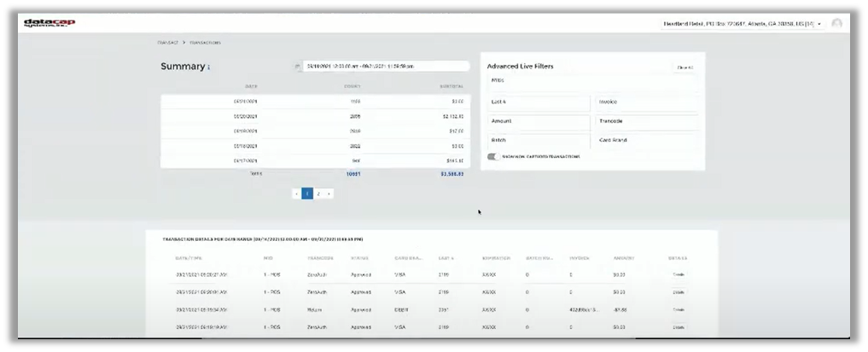The width and height of the screenshot is (868, 352).
Task: Select page 1 of the summary table
Action: [307, 194]
